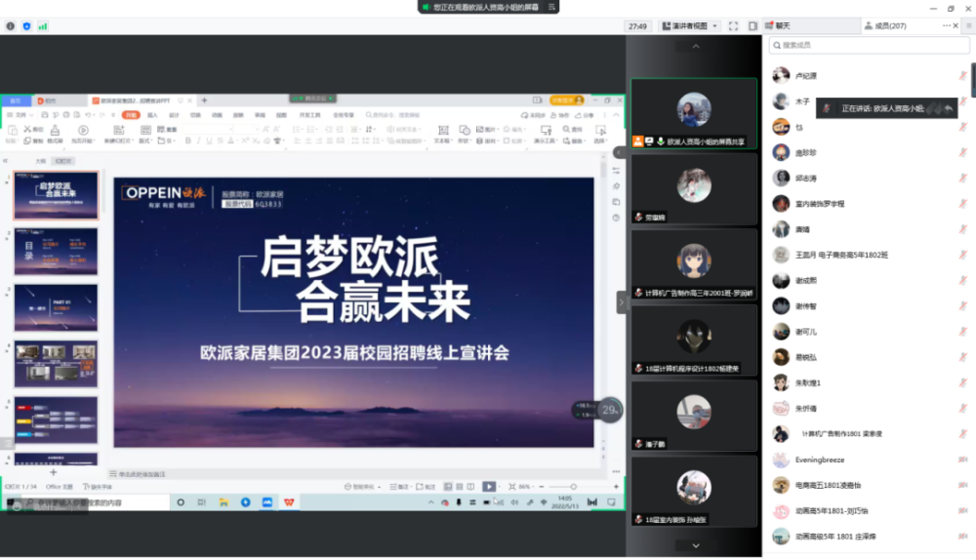This screenshot has height=560, width=976.
Task: Select slide 2 目录 thumbnail
Action: [56, 252]
